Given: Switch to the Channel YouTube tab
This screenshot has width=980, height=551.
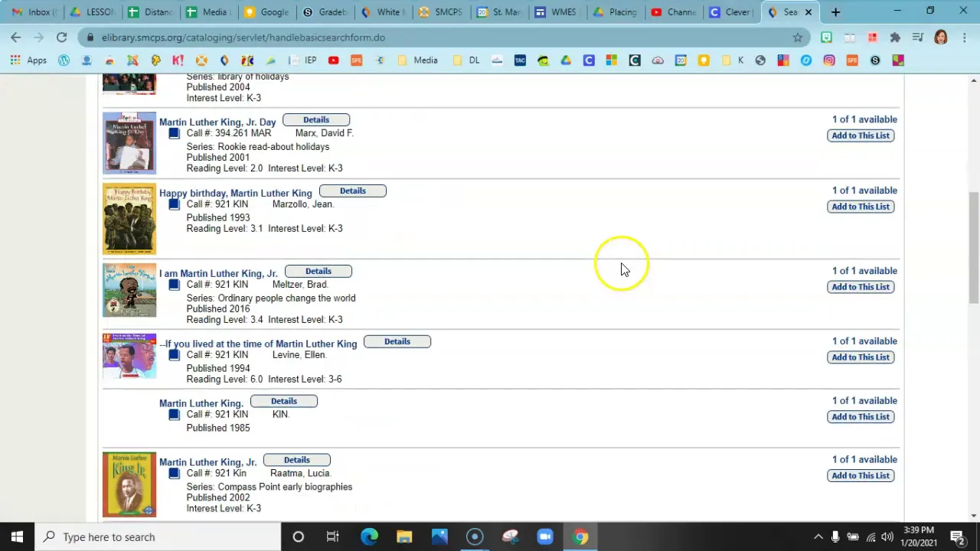Looking at the screenshot, I should point(674,11).
